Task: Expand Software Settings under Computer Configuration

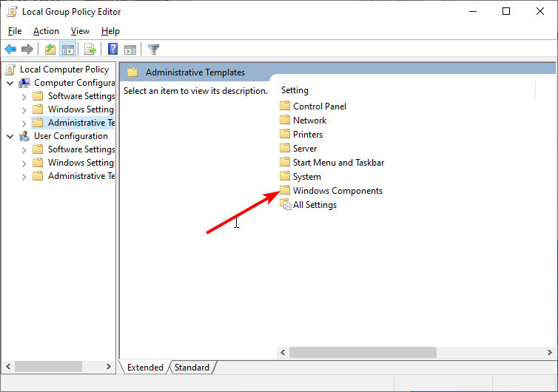Action: 24,97
